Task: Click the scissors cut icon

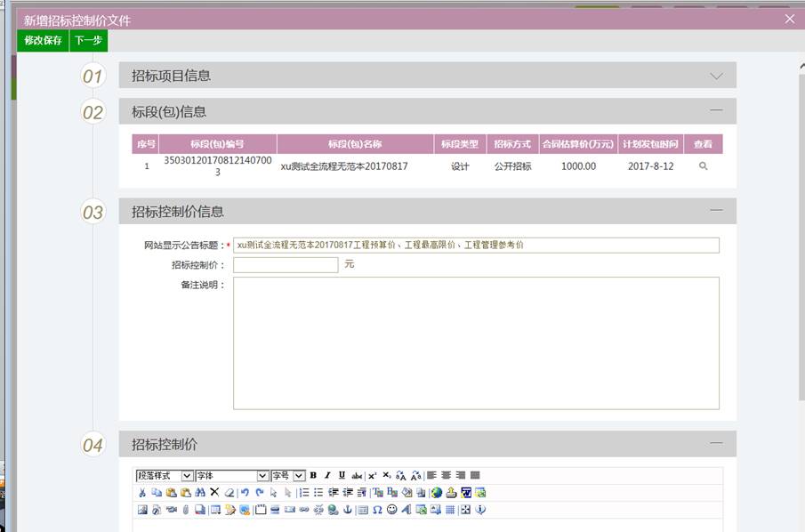Action: point(142,493)
